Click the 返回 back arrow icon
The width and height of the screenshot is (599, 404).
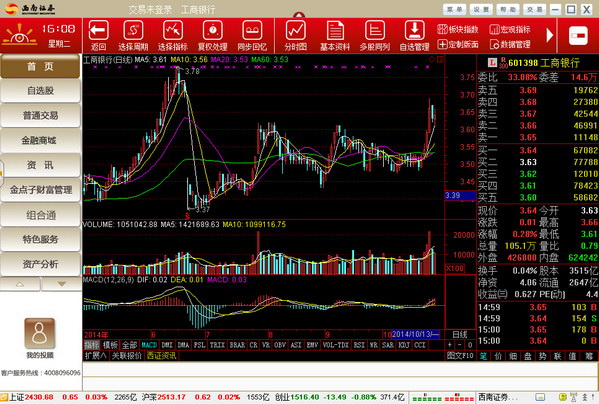[x=99, y=31]
